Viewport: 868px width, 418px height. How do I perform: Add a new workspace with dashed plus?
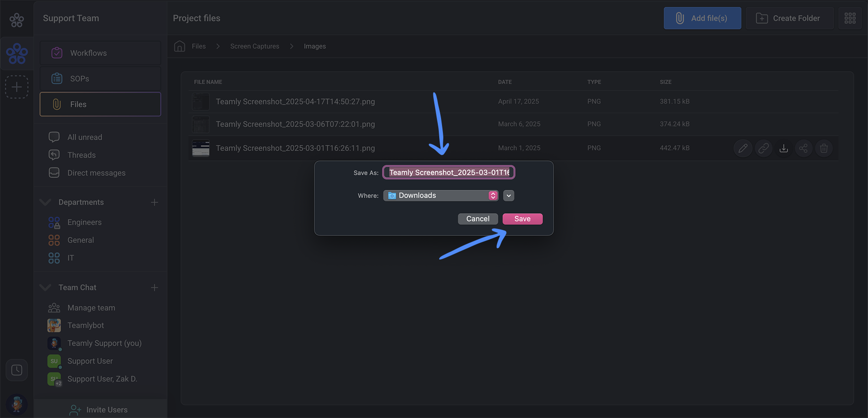[17, 87]
